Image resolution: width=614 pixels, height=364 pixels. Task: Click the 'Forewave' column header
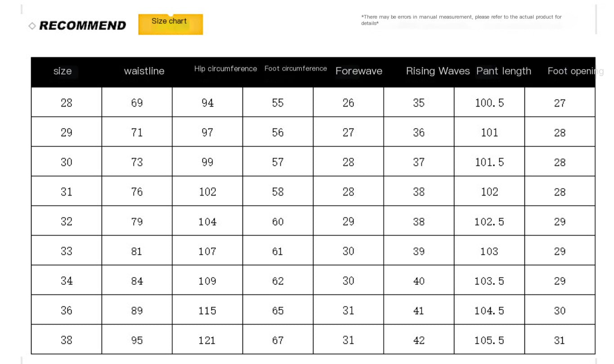click(359, 71)
